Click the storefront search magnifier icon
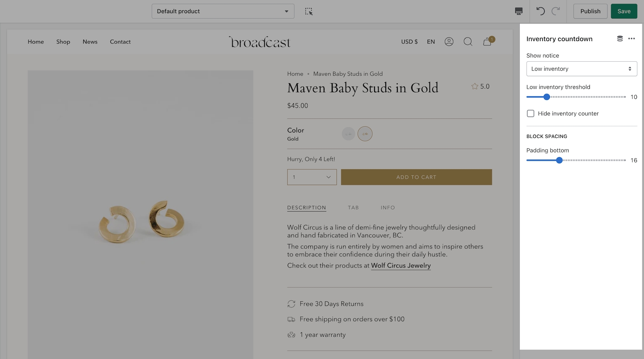The height and width of the screenshot is (359, 644). pos(468,42)
